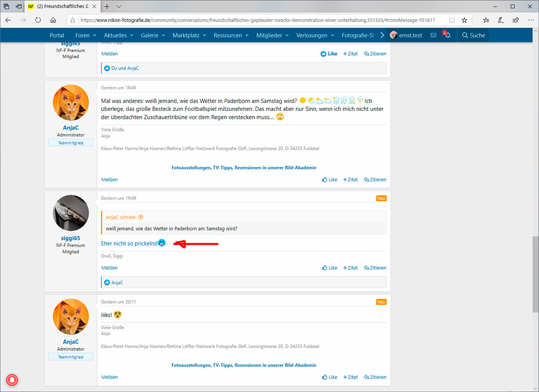Close the Freundschaftliches tab
The width and height of the screenshot is (539, 392).
click(94, 7)
